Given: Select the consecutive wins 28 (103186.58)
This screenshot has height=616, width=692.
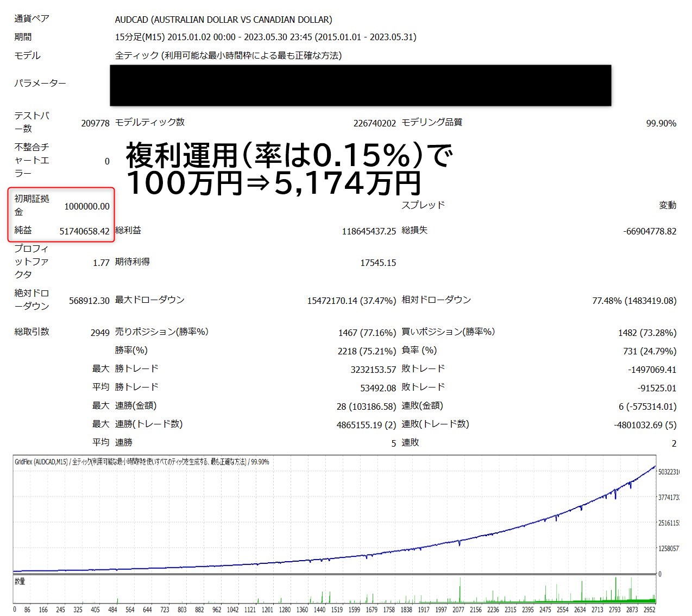Looking at the screenshot, I should [367, 407].
